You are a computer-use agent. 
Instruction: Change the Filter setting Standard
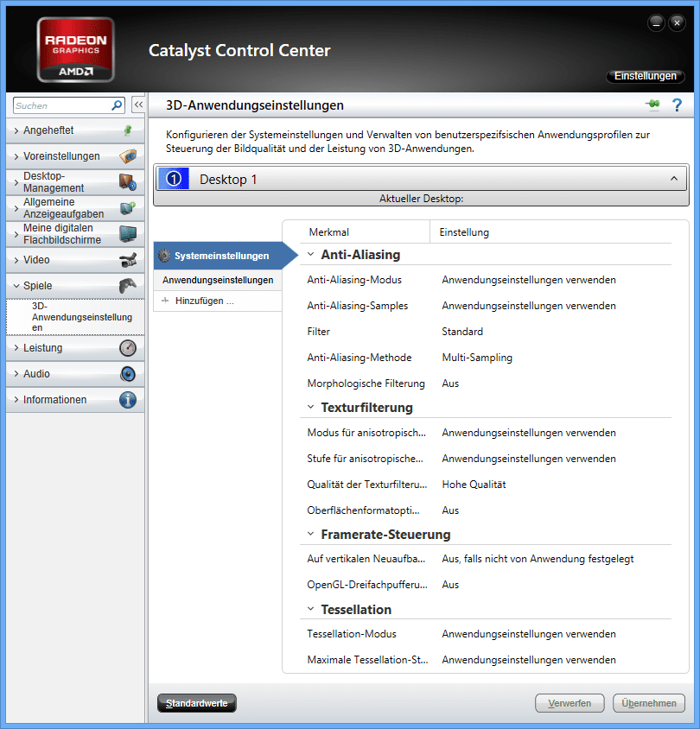pos(462,332)
